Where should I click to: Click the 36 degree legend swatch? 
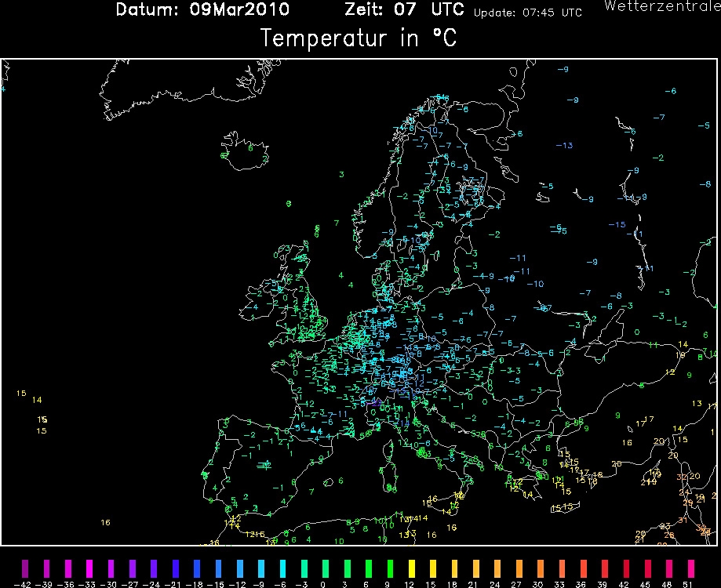click(x=583, y=568)
